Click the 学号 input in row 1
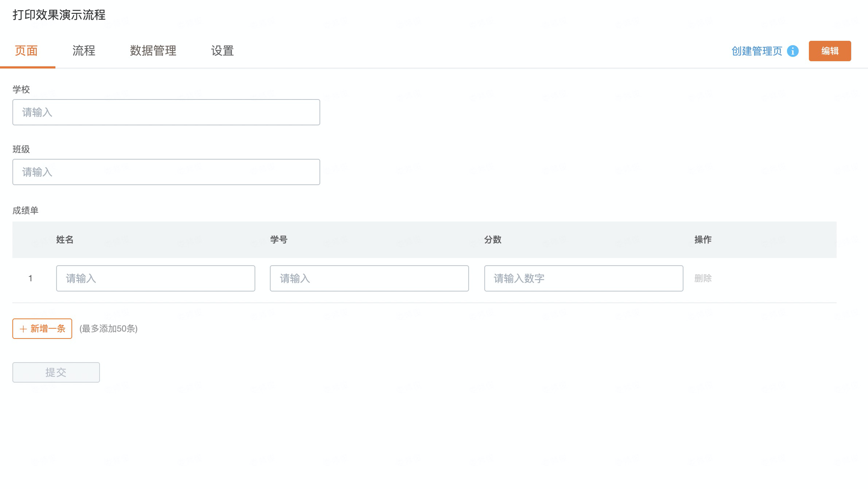 pos(369,278)
